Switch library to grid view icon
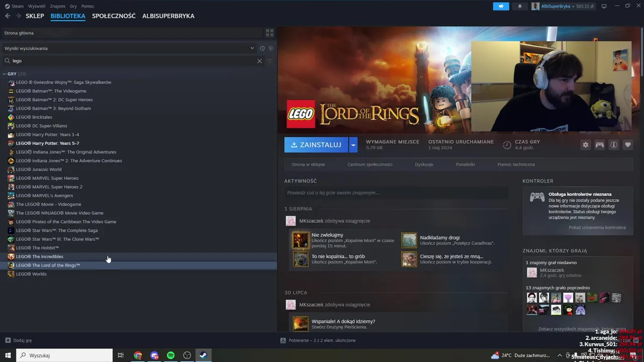 coord(270,33)
